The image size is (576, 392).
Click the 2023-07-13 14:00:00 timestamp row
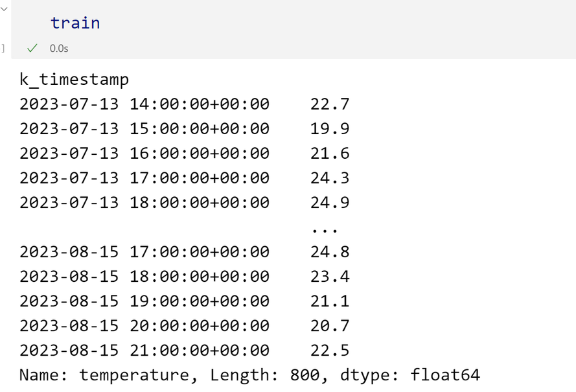[185, 104]
